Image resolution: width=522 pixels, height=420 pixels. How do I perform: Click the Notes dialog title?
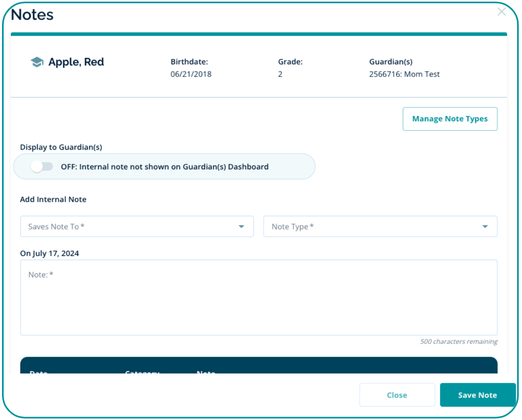(32, 15)
